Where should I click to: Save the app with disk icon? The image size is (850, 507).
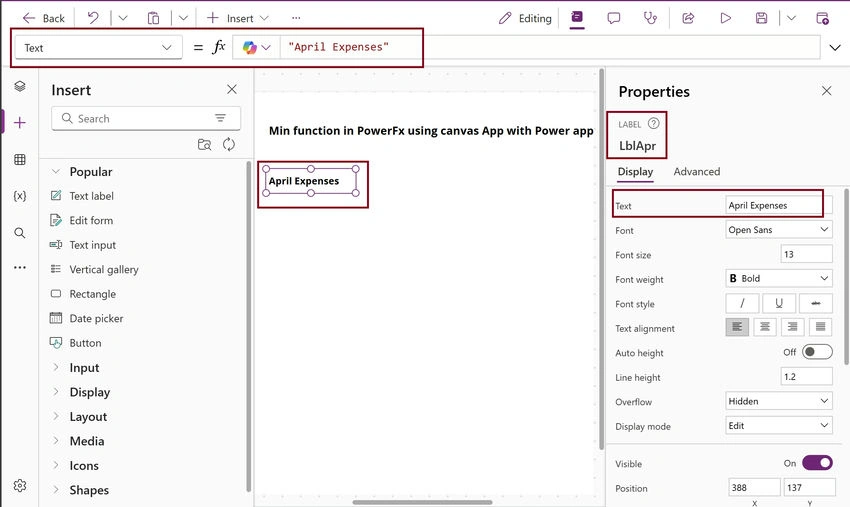(x=762, y=18)
